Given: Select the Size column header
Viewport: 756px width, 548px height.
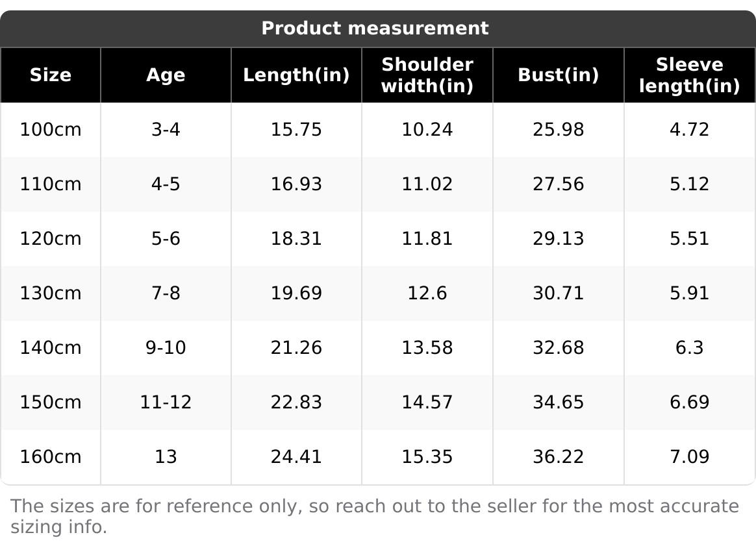Looking at the screenshot, I should (51, 75).
